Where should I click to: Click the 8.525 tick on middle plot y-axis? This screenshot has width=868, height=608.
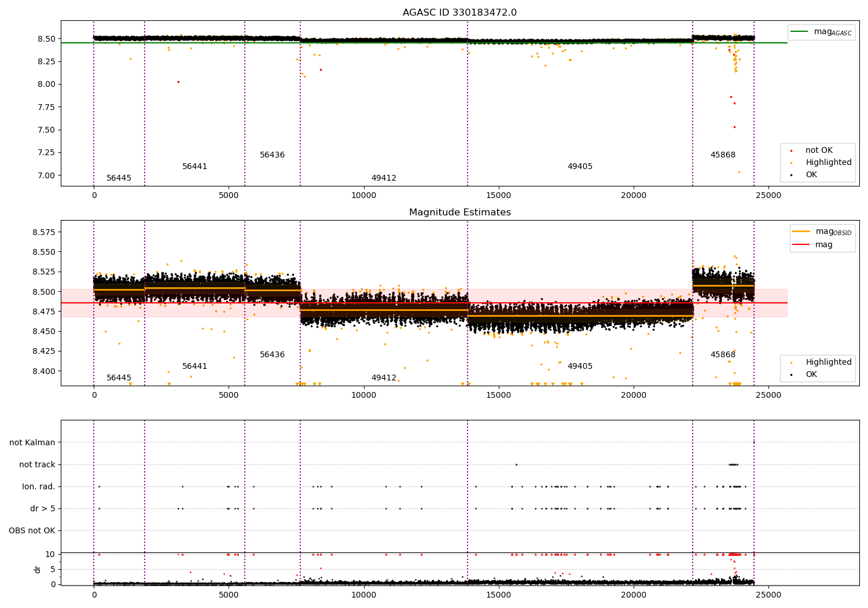point(43,272)
